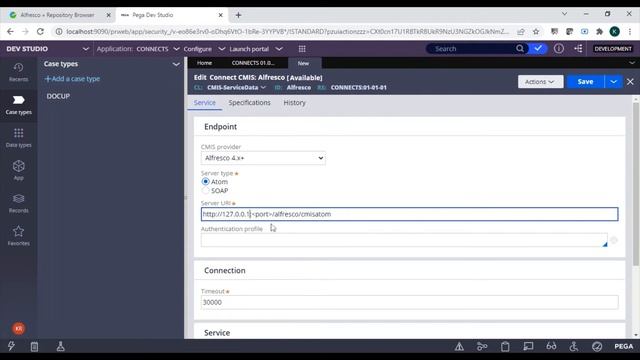Click the form vertical scrollbar
The height and width of the screenshot is (360, 640).
[636, 184]
